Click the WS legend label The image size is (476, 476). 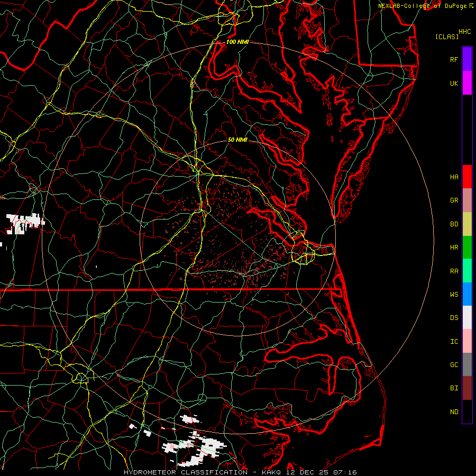454,294
